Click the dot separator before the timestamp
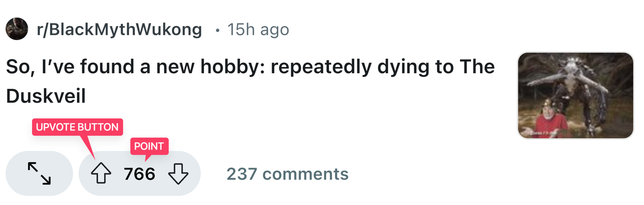Viewport: 644px width, 205px height. 217,30
